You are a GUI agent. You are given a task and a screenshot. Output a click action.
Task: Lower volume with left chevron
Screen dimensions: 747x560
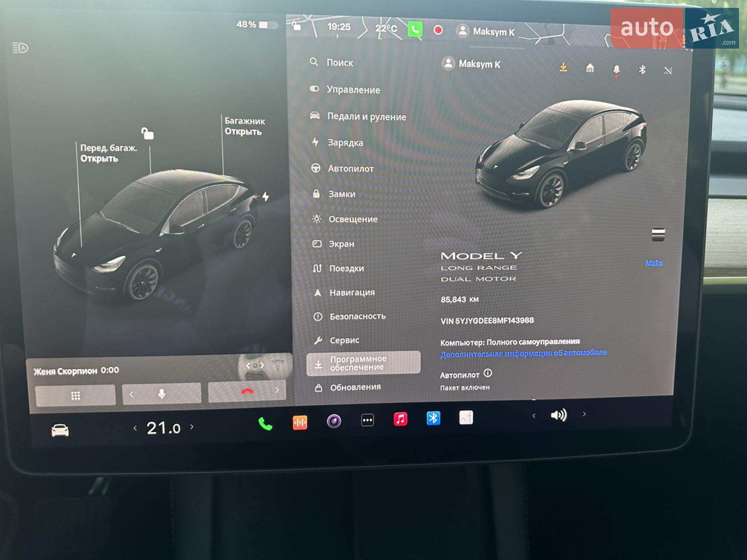point(534,415)
